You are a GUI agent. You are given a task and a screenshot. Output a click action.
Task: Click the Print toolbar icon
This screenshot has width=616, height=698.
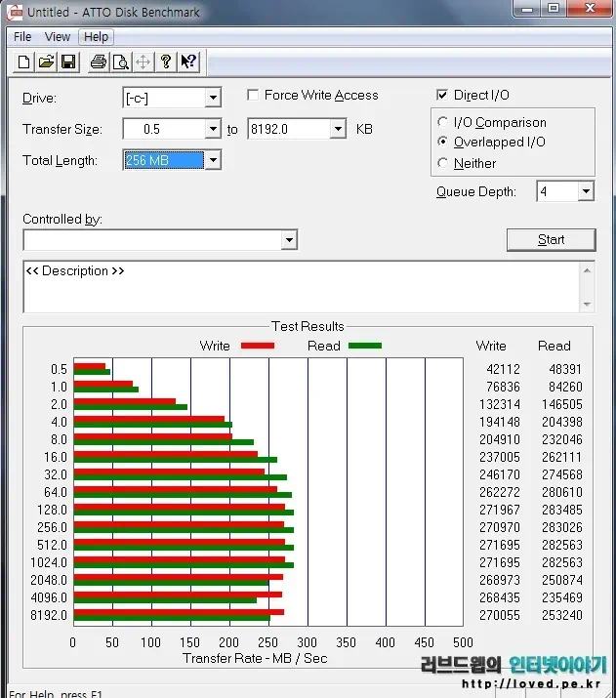tap(98, 62)
